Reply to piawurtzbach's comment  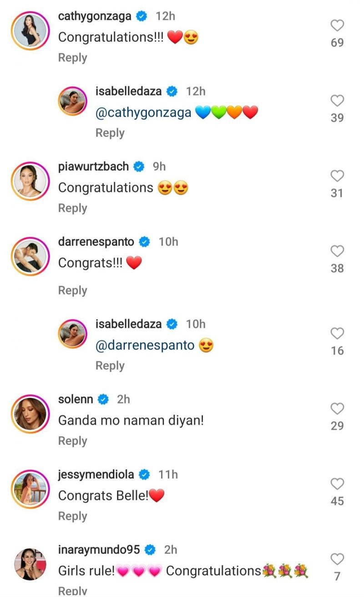[x=72, y=208]
